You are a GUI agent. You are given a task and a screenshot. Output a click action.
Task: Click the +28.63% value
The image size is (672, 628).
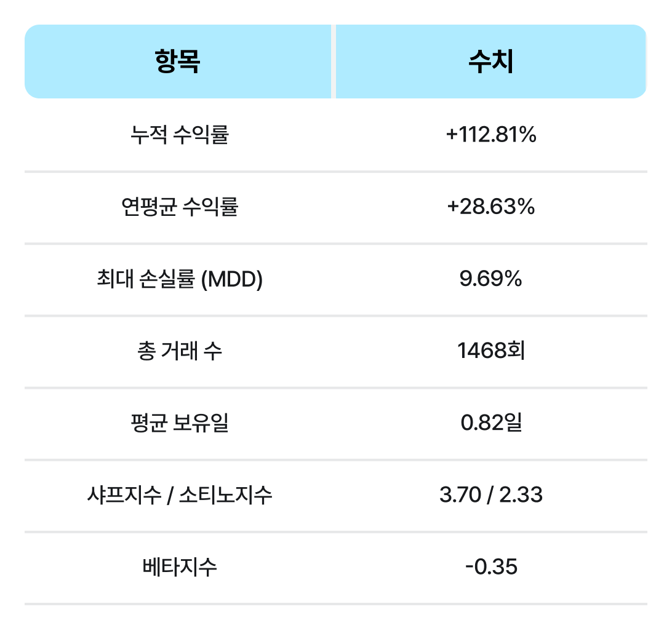click(x=490, y=207)
